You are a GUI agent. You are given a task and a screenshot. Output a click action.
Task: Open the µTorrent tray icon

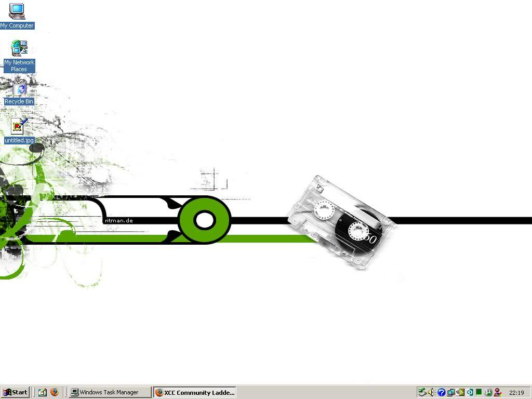coord(488,392)
